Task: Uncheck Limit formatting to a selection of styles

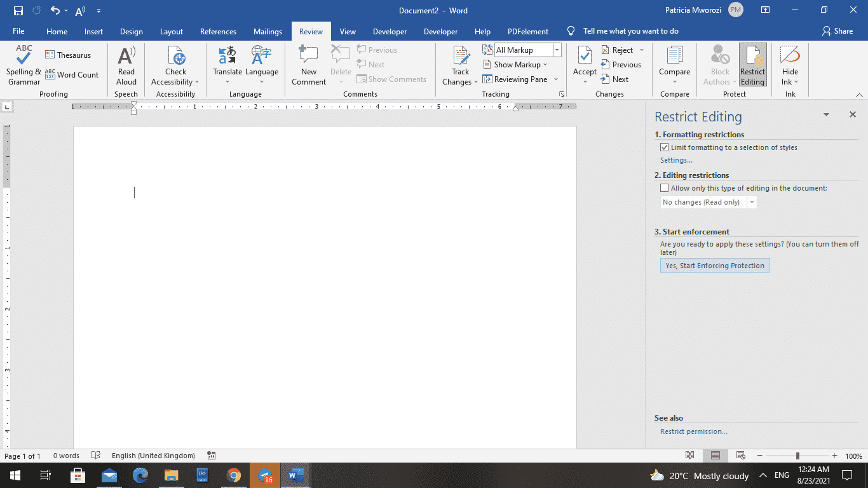Action: (x=664, y=147)
